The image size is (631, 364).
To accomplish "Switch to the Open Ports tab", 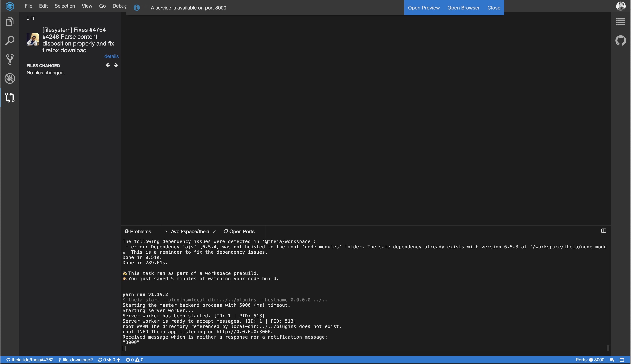I will 239,231.
